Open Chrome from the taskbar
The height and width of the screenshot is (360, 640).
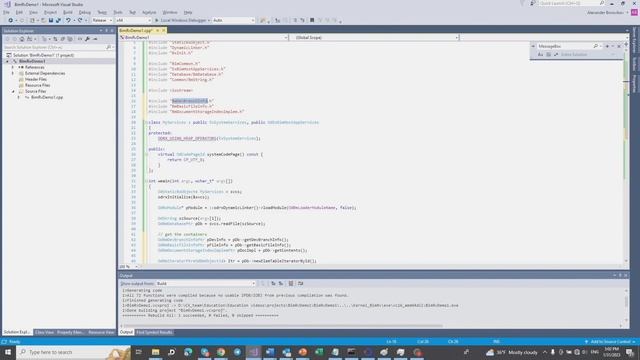221,352
